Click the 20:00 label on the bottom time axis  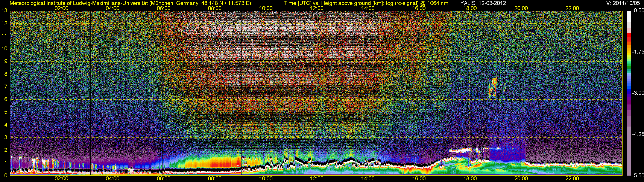521,179
